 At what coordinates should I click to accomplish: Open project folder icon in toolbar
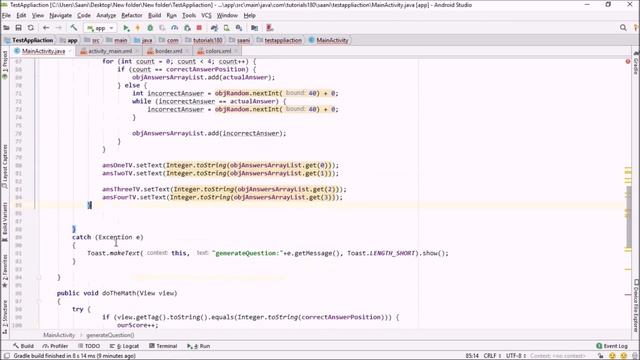[x=6, y=28]
